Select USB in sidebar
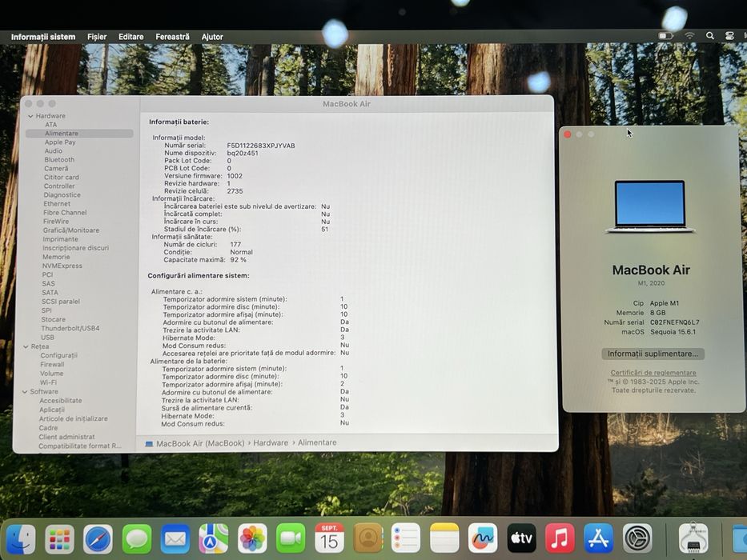 click(48, 337)
